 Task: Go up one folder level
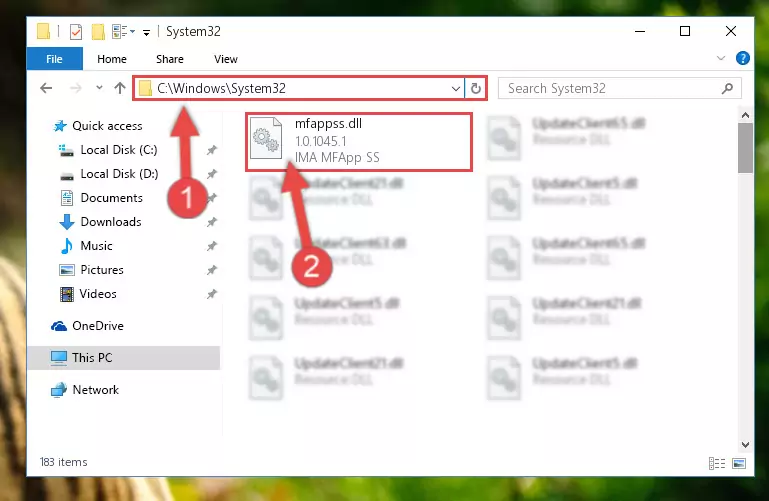[x=120, y=88]
